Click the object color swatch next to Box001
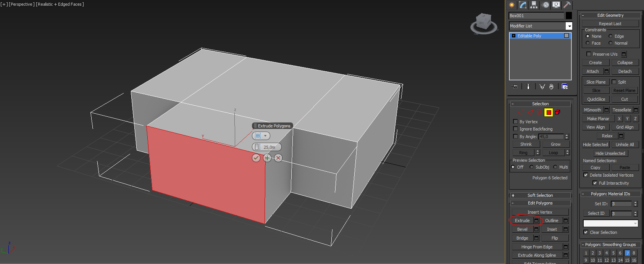 click(x=569, y=16)
